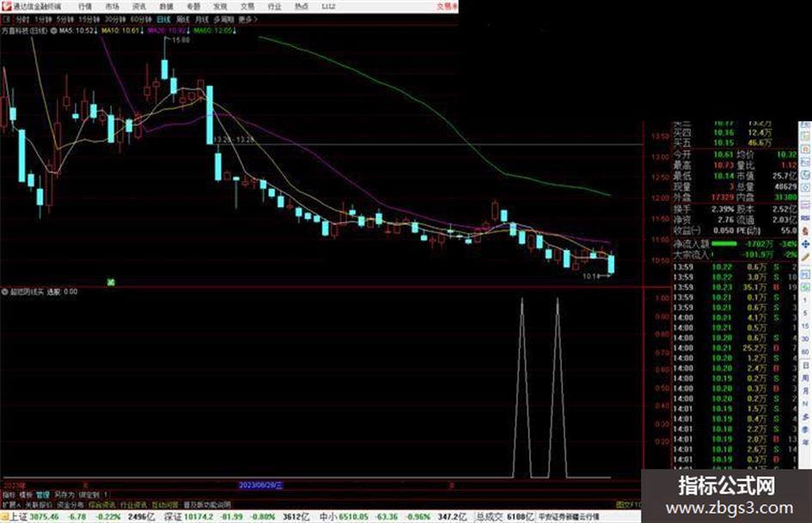Image resolution: width=812 pixels, height=523 pixels.
Task: Click the 总成交 figure in status bar
Action: tap(505, 517)
